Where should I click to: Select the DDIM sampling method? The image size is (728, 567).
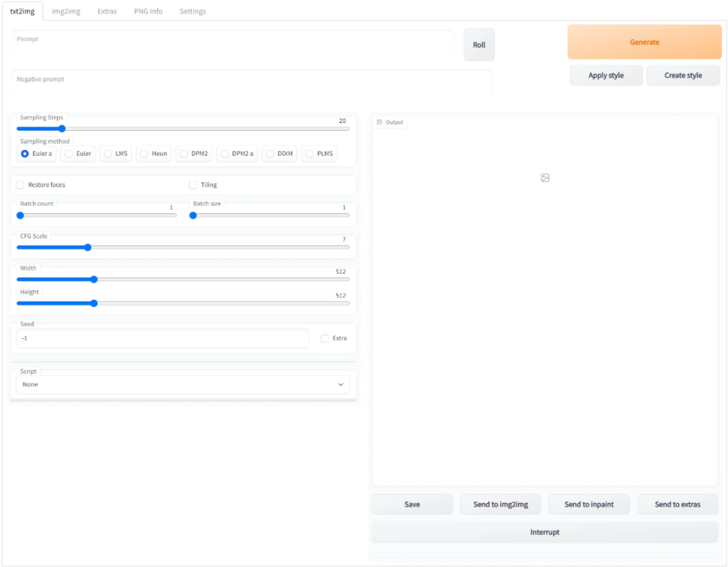[270, 153]
